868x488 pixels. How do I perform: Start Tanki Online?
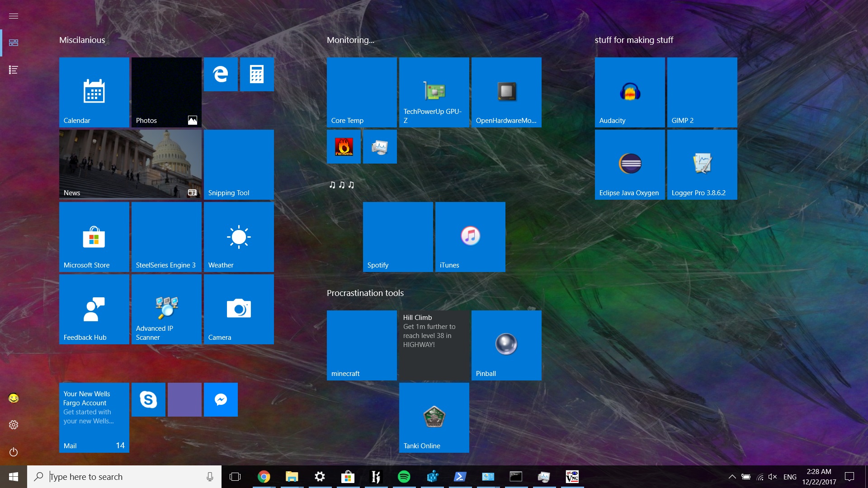(434, 417)
